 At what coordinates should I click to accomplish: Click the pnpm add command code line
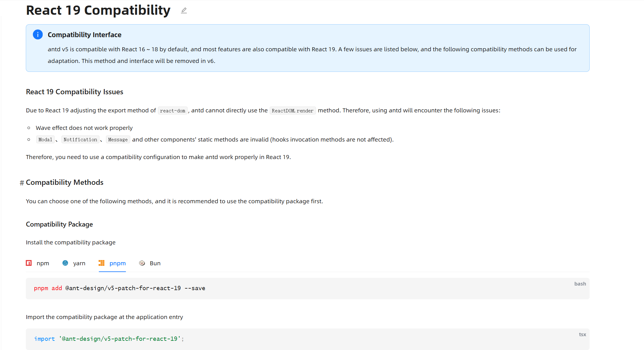tap(119, 288)
